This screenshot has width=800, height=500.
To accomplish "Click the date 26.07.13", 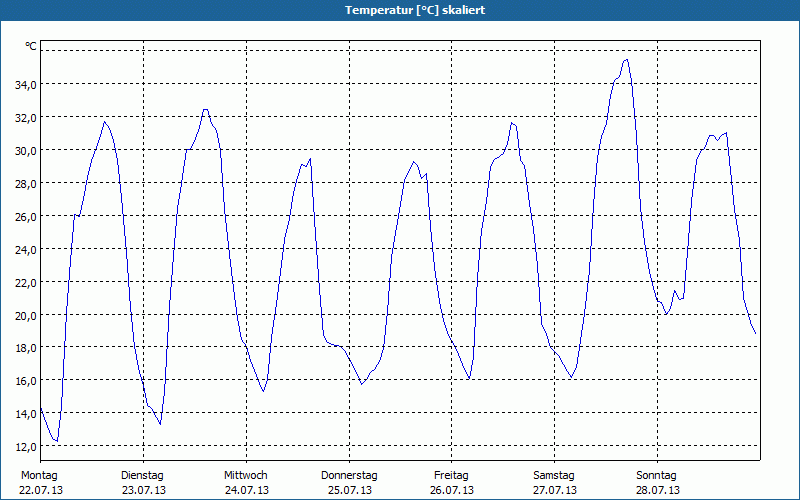I will pyautogui.click(x=453, y=490).
